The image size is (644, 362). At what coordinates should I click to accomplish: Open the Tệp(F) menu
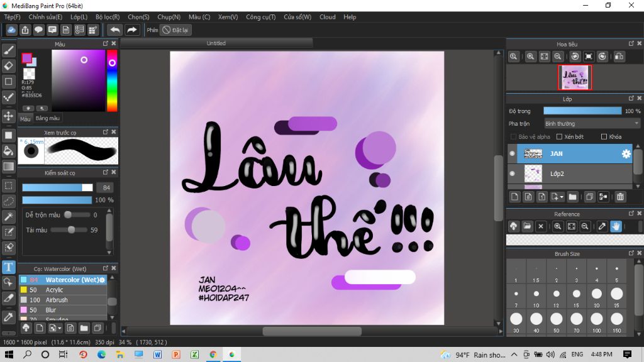pyautogui.click(x=13, y=17)
